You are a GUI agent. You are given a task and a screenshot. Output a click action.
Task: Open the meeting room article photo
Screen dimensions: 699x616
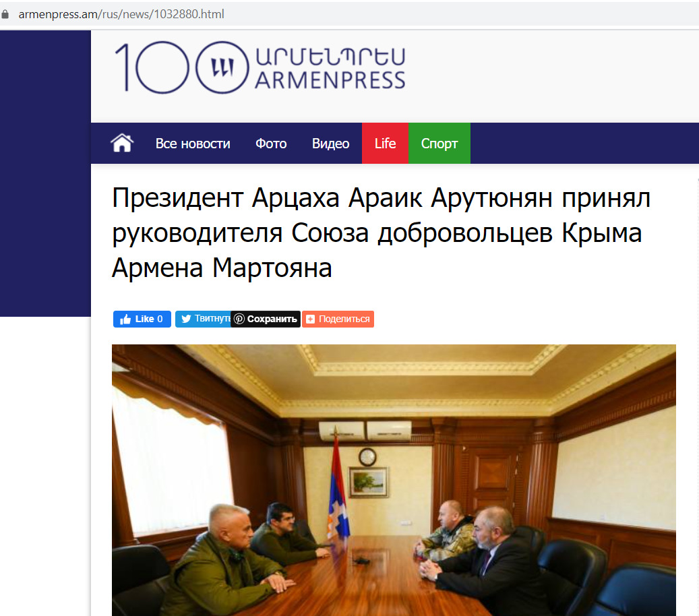[x=394, y=480]
